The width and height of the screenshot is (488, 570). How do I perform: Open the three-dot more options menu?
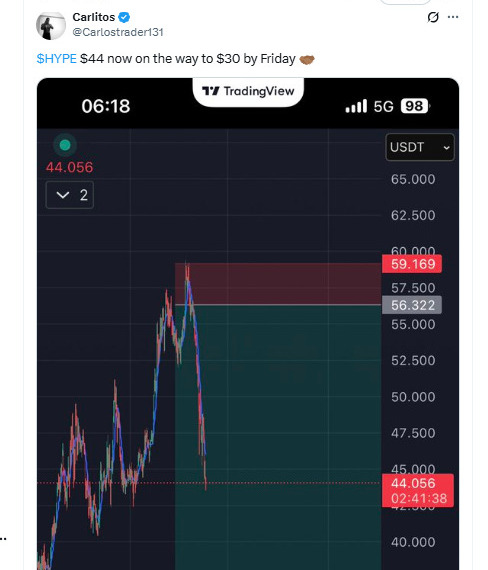[453, 17]
